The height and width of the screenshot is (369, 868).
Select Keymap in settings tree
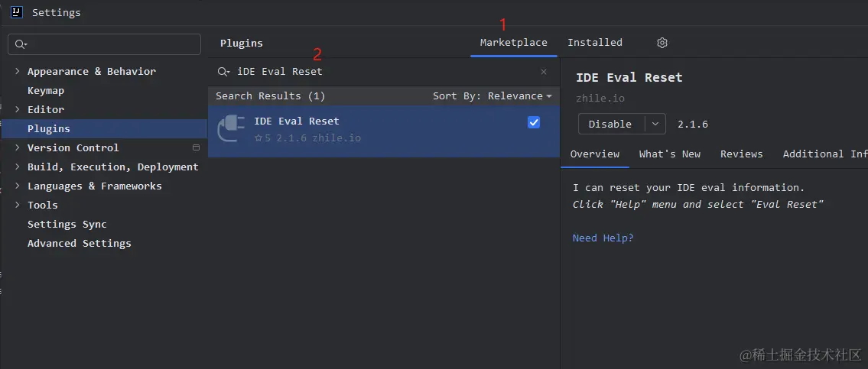click(46, 90)
